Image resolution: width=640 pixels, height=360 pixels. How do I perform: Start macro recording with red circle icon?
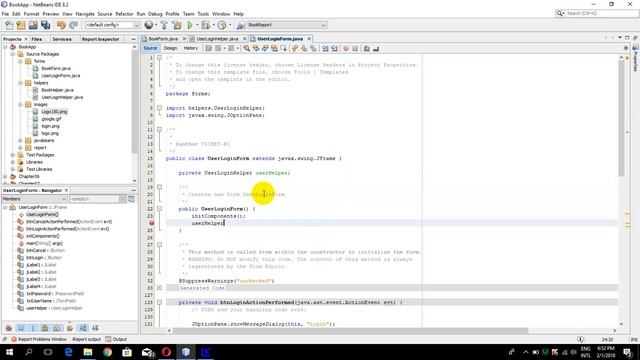pyautogui.click(x=346, y=49)
